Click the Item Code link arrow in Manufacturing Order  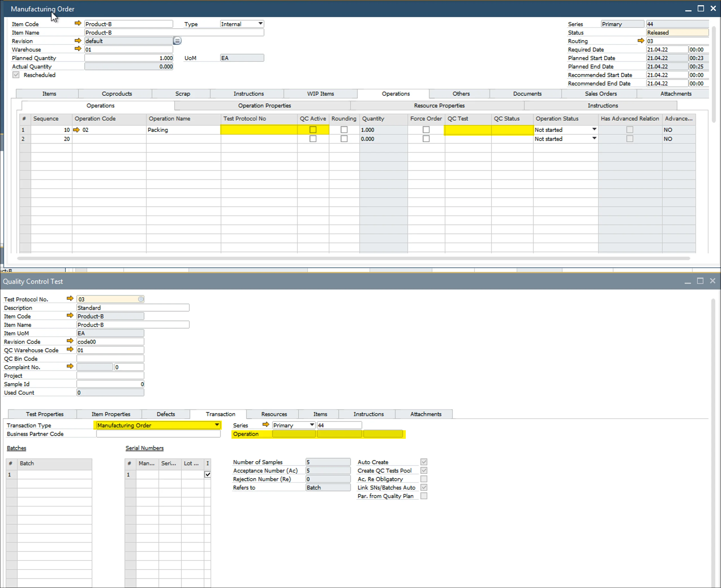click(78, 23)
